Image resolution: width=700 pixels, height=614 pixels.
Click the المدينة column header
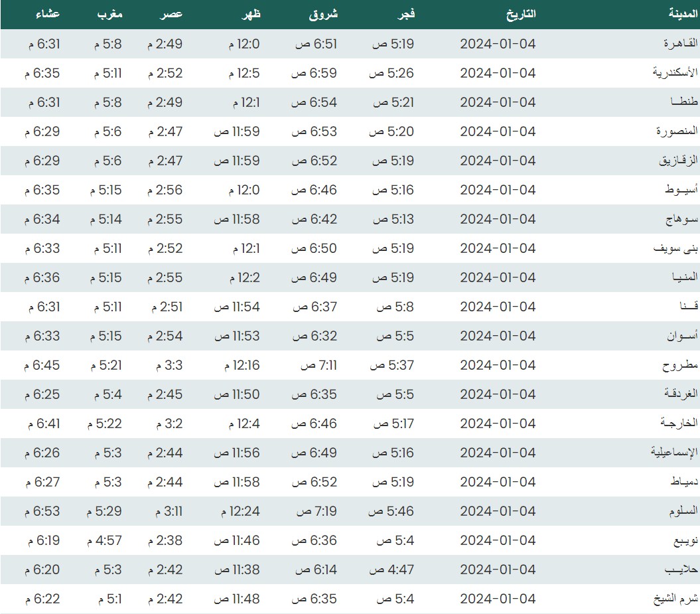pos(683,14)
